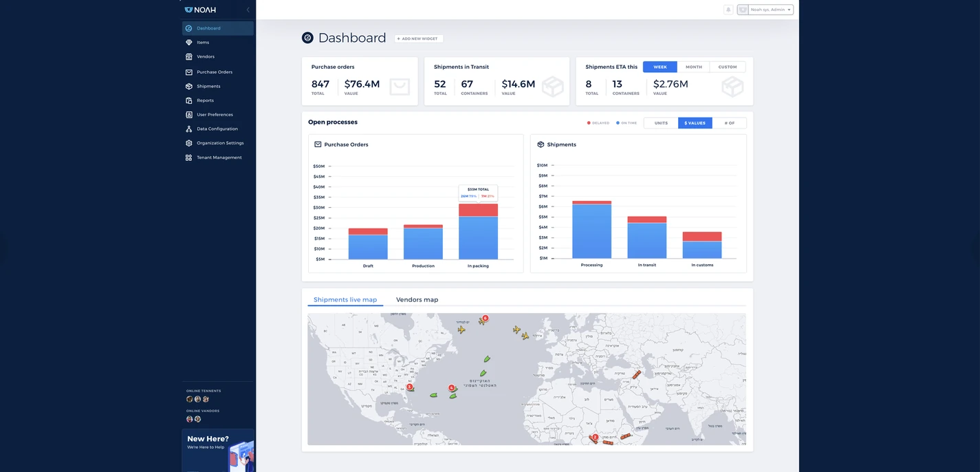Click the User Preferences icon

pyautogui.click(x=189, y=115)
